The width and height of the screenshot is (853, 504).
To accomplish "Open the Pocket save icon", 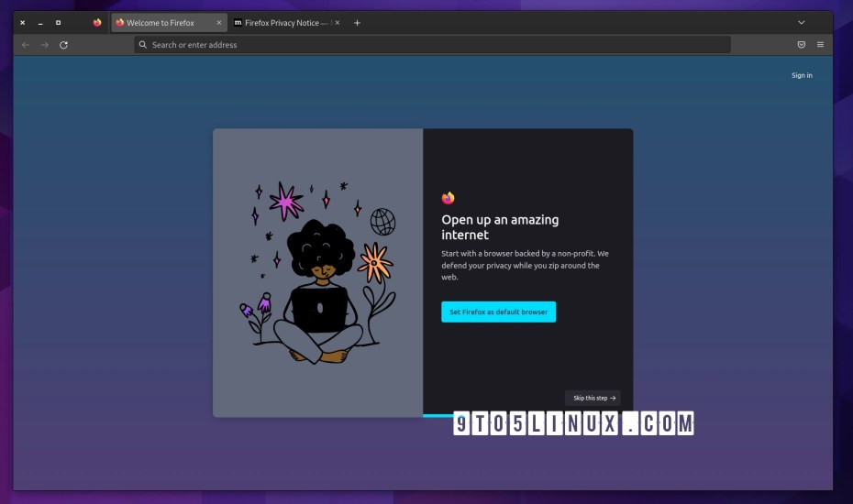I will coord(802,45).
